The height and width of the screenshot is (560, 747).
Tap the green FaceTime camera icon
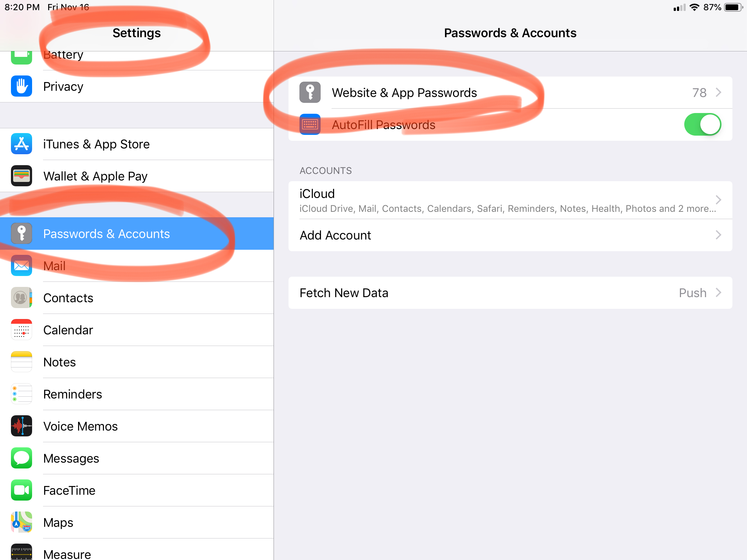pos(22,490)
